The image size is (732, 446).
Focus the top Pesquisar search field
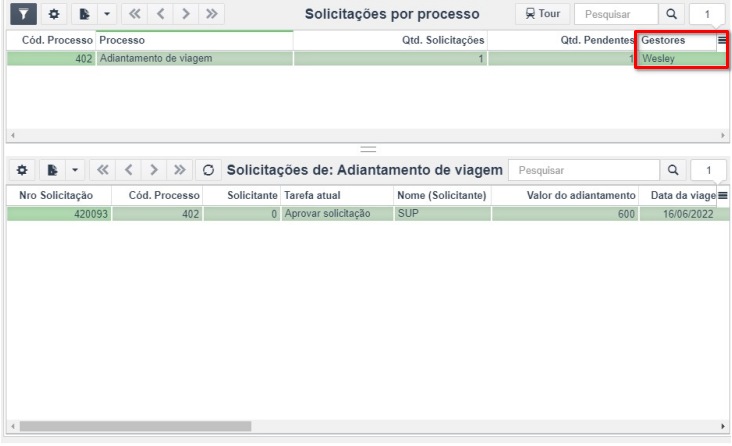pyautogui.click(x=616, y=14)
